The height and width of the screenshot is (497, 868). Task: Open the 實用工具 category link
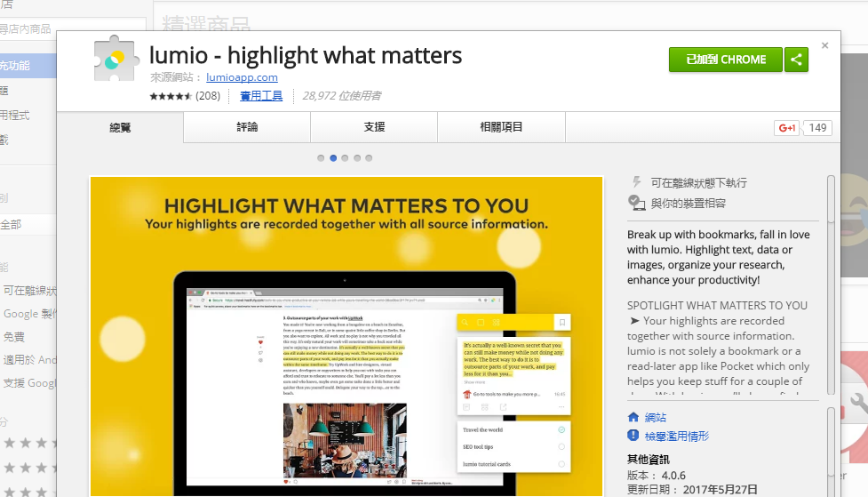coord(261,96)
